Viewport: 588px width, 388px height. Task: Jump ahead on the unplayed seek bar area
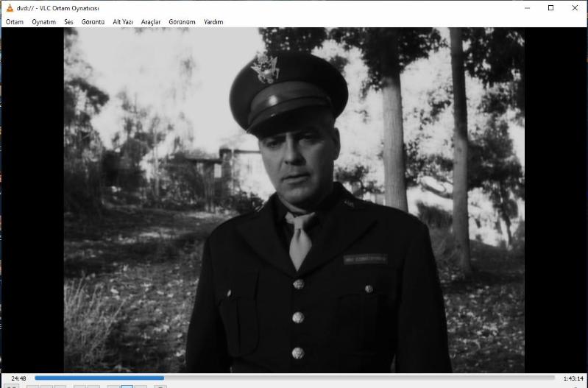pos(353,378)
